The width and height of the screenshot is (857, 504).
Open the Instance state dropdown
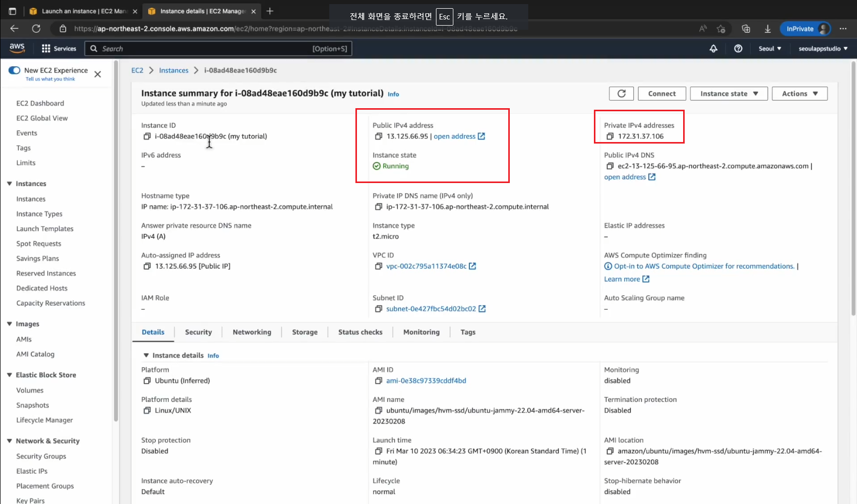tap(729, 93)
